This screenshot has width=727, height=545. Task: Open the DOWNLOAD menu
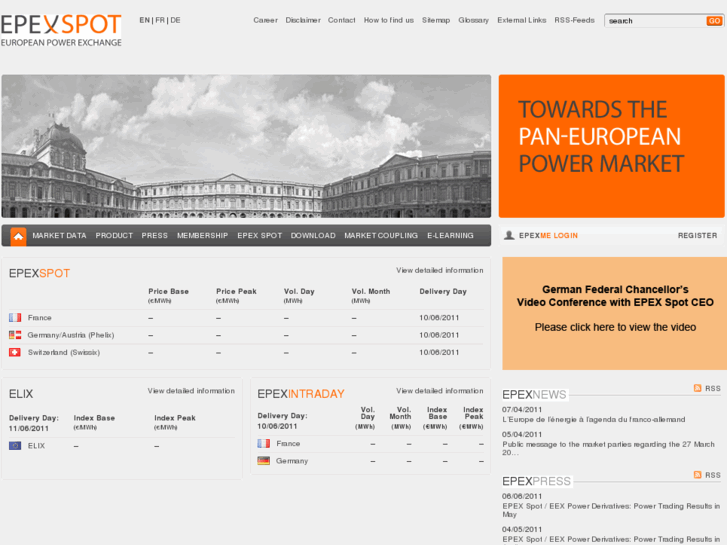click(313, 236)
